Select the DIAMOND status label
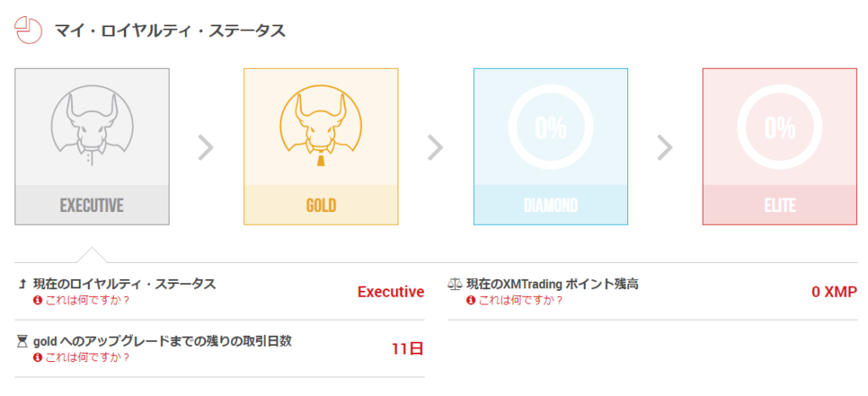 pos(551,205)
